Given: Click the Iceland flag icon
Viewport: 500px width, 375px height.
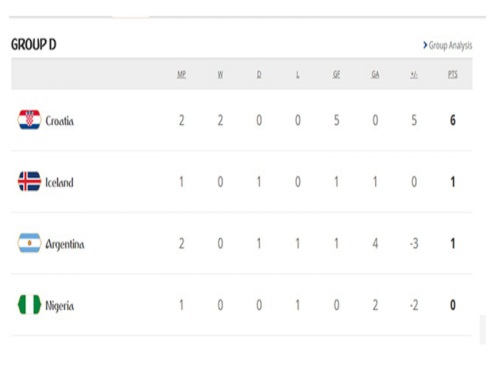Looking at the screenshot, I should pyautogui.click(x=29, y=181).
